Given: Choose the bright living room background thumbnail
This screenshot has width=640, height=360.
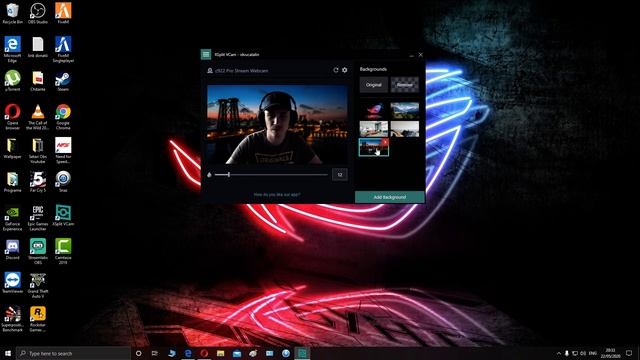Looking at the screenshot, I should coord(373,129).
